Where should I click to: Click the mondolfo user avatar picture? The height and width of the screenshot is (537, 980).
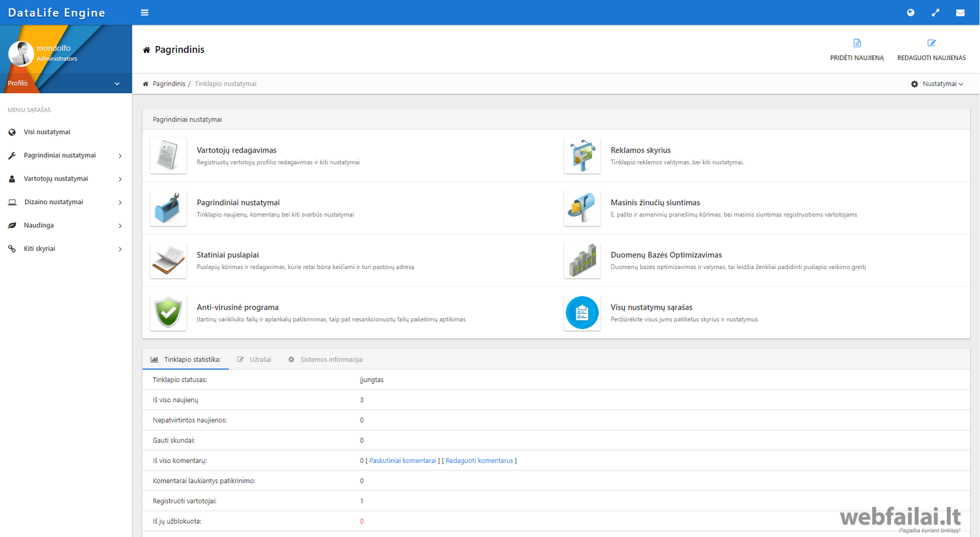click(x=21, y=53)
